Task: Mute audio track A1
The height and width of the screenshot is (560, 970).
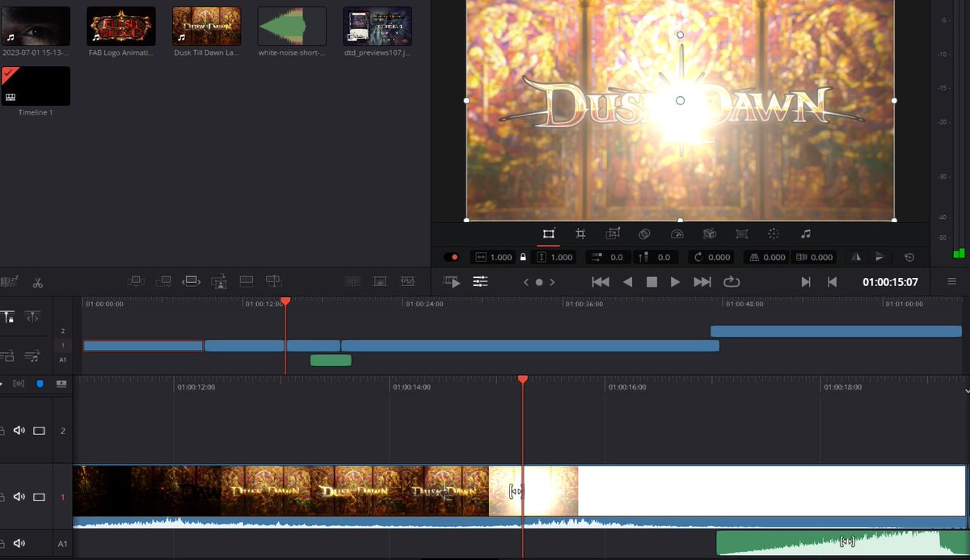Action: (19, 544)
